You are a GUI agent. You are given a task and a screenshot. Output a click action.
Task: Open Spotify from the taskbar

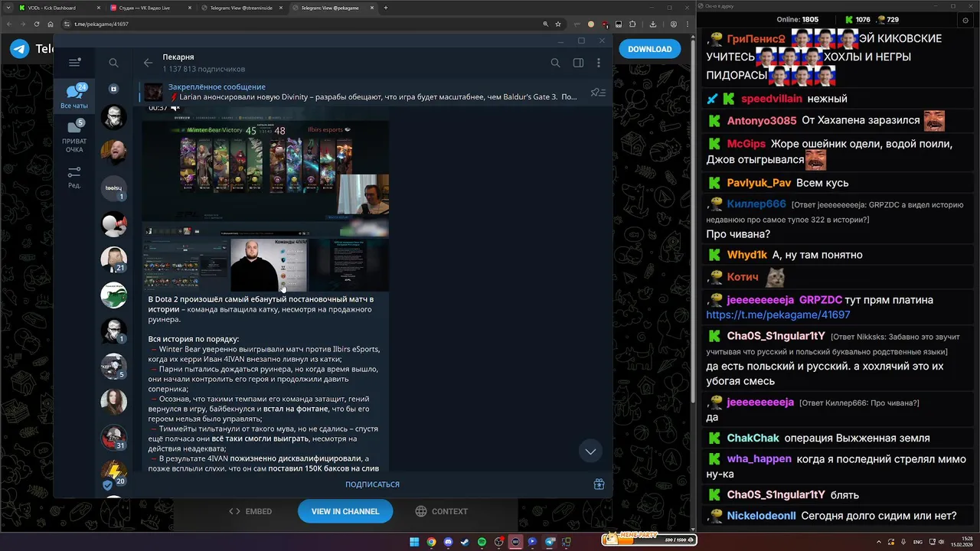point(482,542)
